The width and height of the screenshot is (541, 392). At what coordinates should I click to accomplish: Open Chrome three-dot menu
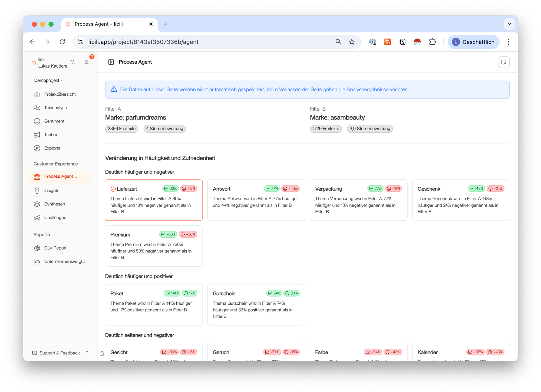coord(509,42)
